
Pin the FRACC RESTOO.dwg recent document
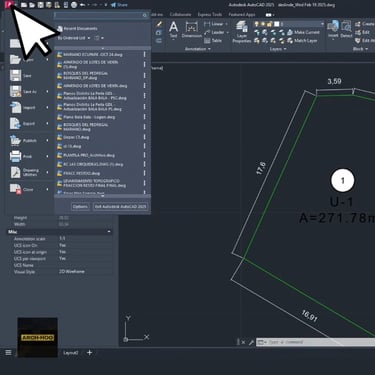click(x=145, y=173)
